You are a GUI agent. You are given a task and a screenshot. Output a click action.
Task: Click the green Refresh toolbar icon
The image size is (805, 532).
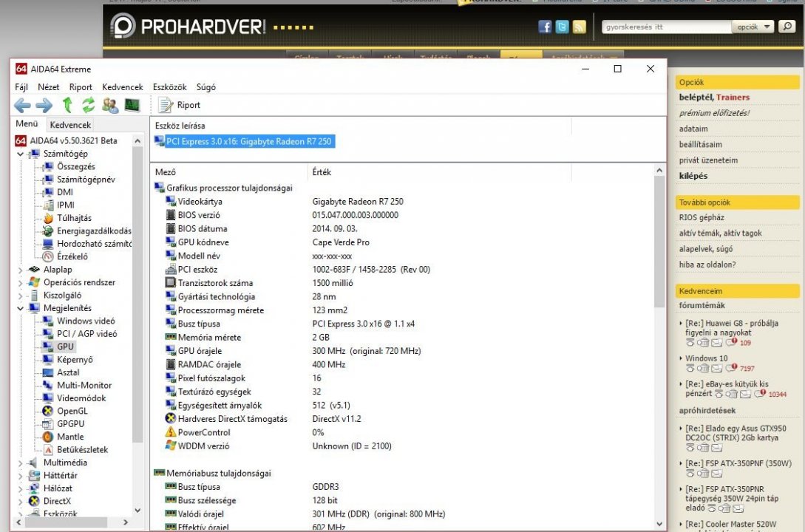(x=88, y=105)
